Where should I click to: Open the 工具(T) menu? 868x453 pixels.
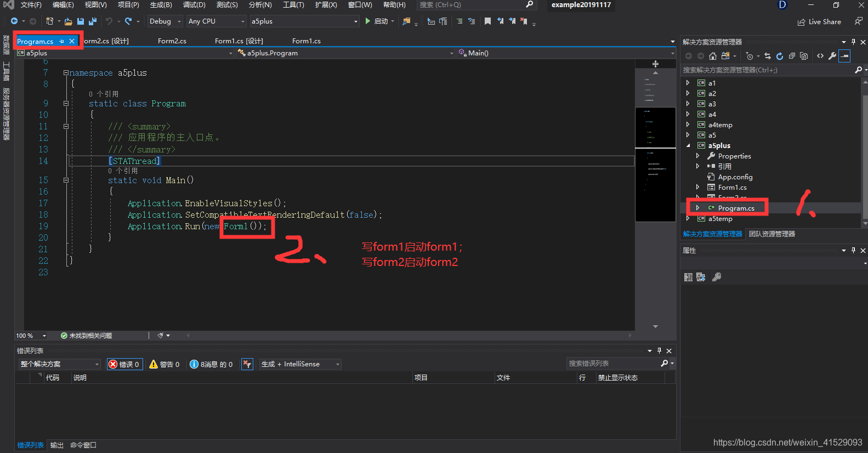(x=293, y=5)
